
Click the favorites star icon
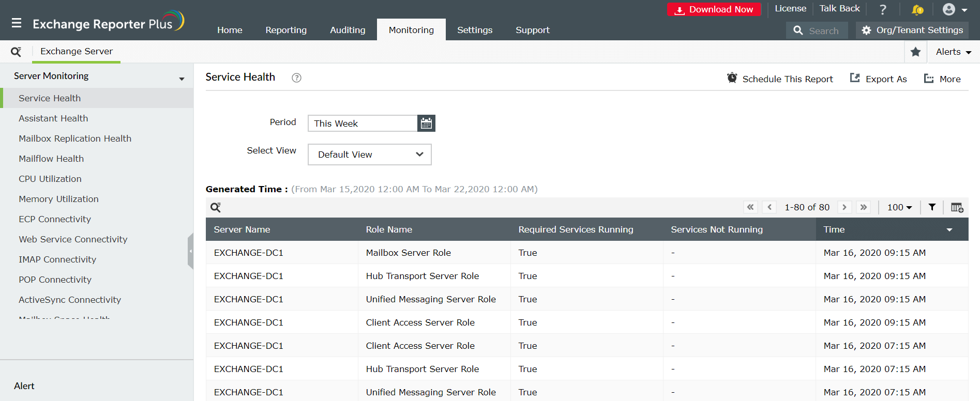coord(915,52)
